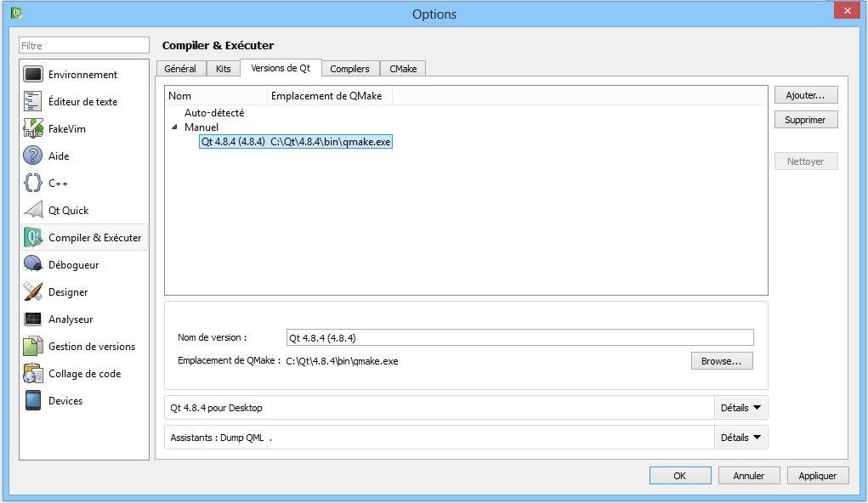Click the Compiler & Exécuter icon
868x503 pixels.
point(32,237)
